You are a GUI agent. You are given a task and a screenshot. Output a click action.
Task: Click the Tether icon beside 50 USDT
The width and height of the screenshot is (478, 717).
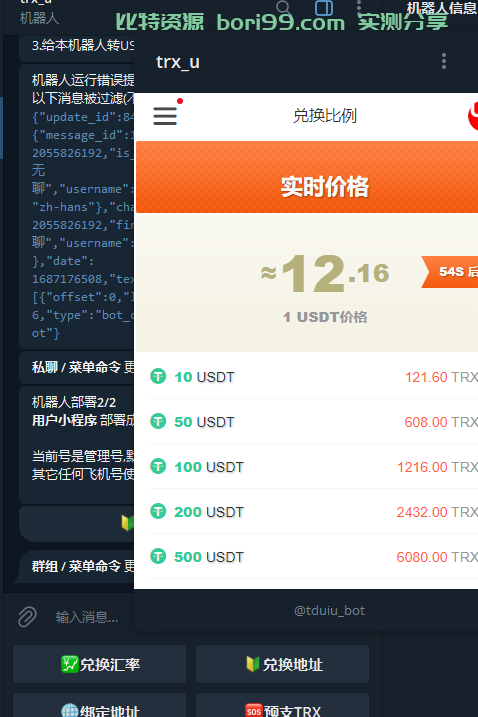point(158,421)
